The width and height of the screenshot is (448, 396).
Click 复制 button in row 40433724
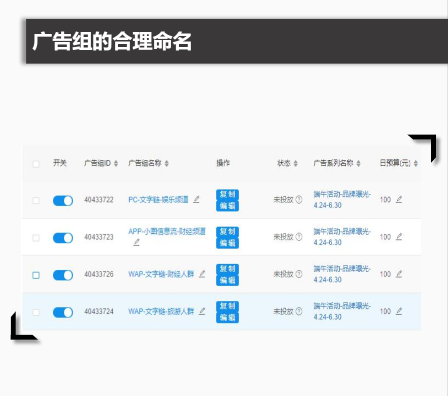click(227, 306)
